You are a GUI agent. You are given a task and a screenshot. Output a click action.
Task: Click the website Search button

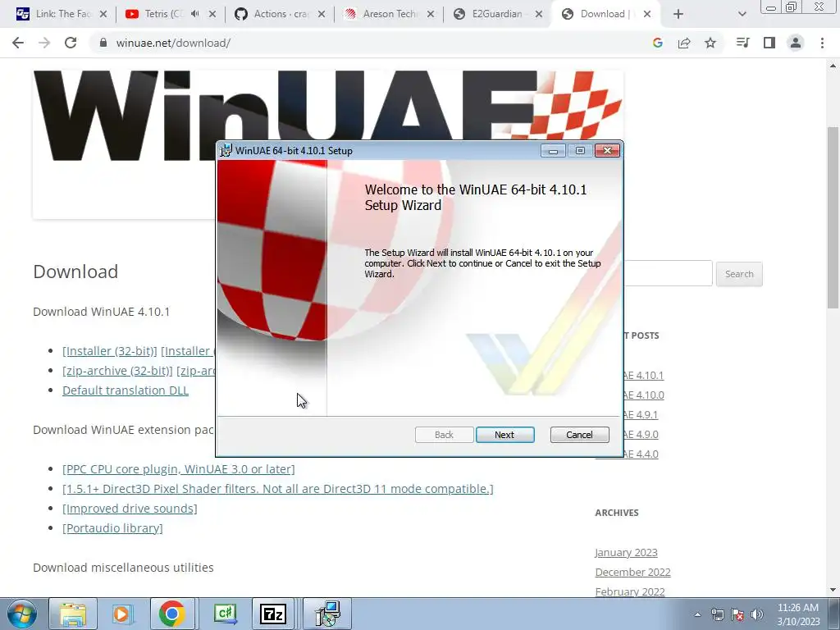(739, 274)
